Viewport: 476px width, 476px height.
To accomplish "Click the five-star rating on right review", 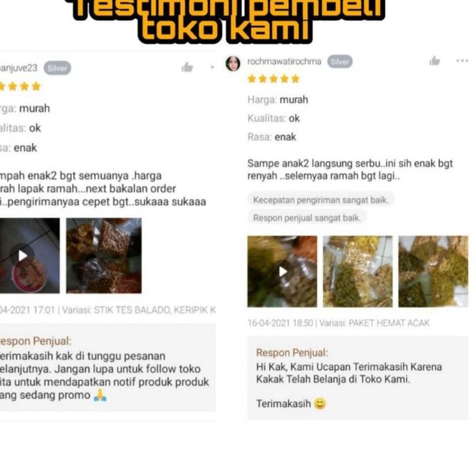I will pyautogui.click(x=274, y=79).
